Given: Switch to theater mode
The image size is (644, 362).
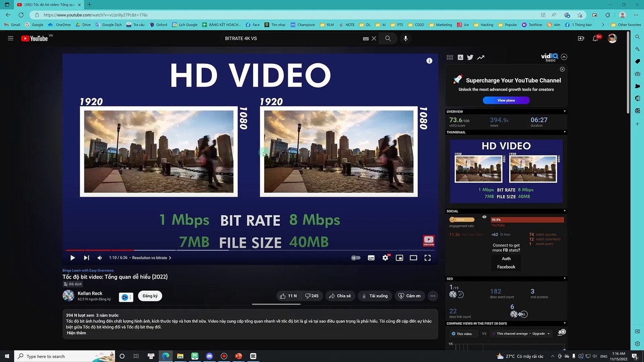Looking at the screenshot, I should [414, 258].
